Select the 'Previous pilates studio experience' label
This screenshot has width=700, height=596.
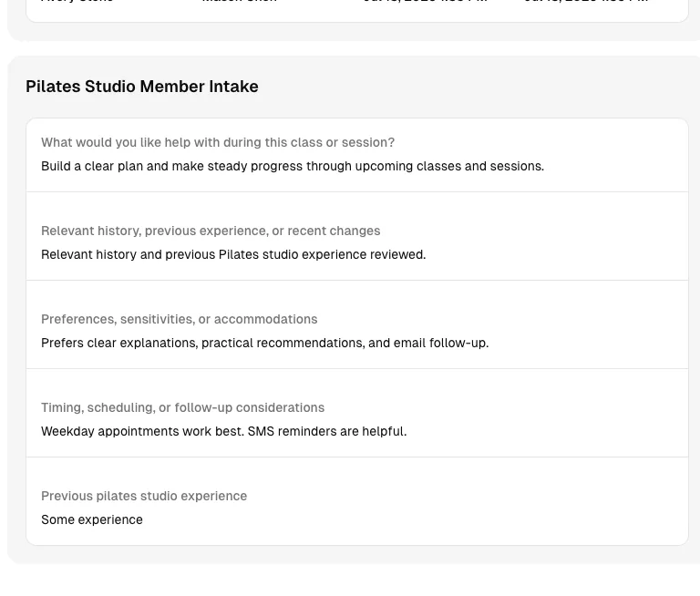click(144, 496)
